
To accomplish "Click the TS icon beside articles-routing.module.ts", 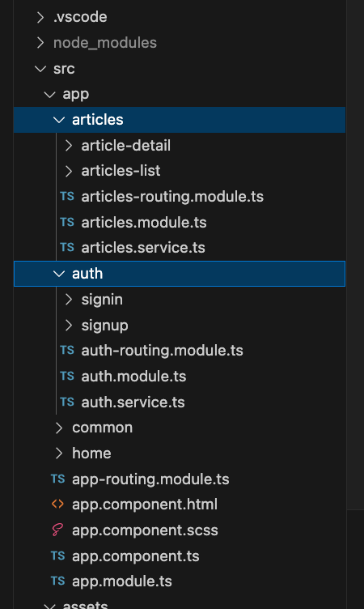I will coord(67,197).
